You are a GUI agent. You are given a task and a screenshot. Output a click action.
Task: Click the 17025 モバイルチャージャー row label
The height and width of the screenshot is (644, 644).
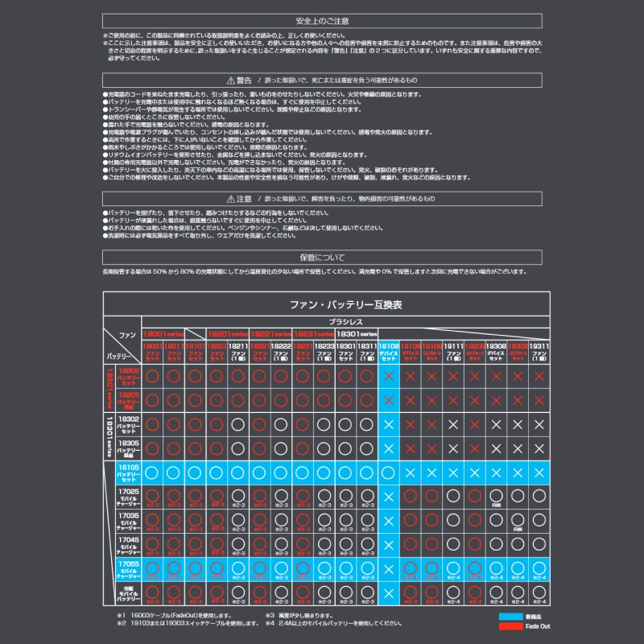(129, 497)
